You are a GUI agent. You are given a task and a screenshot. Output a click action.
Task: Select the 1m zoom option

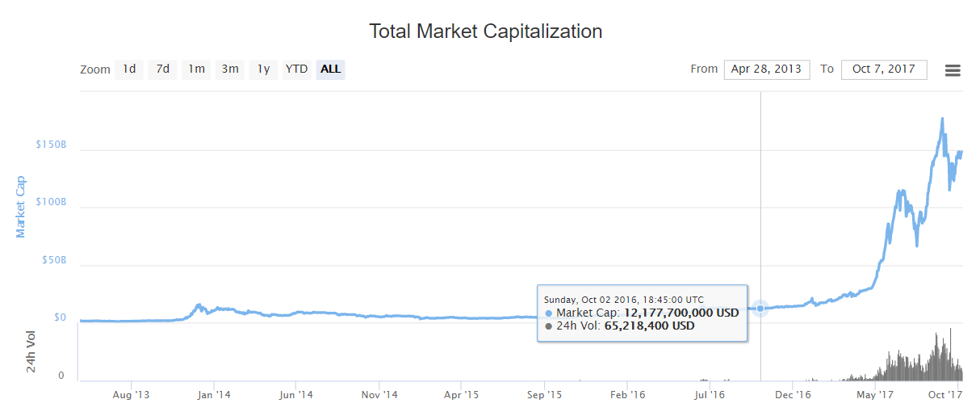tap(196, 69)
